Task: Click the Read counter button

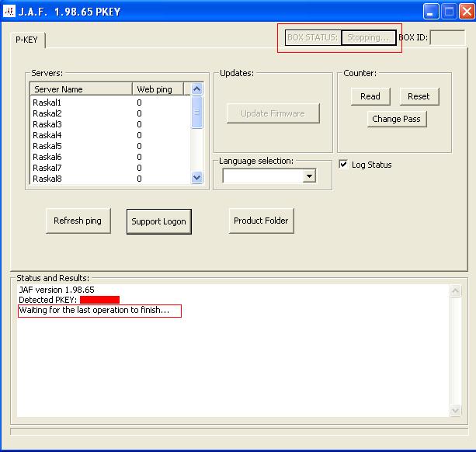Action: (x=370, y=96)
